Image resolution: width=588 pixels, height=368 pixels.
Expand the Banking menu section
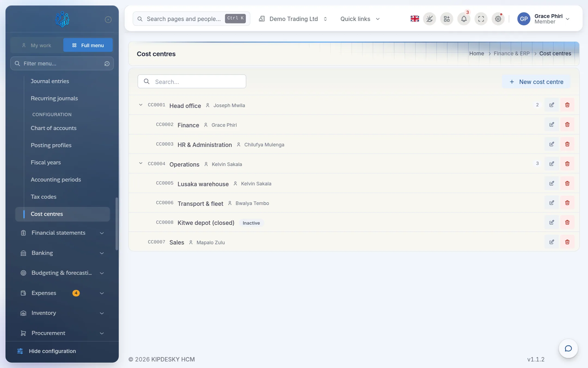coord(62,253)
